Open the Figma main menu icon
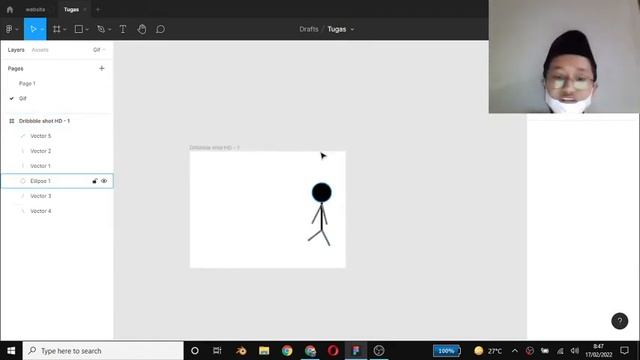The height and width of the screenshot is (360, 640). point(9,29)
